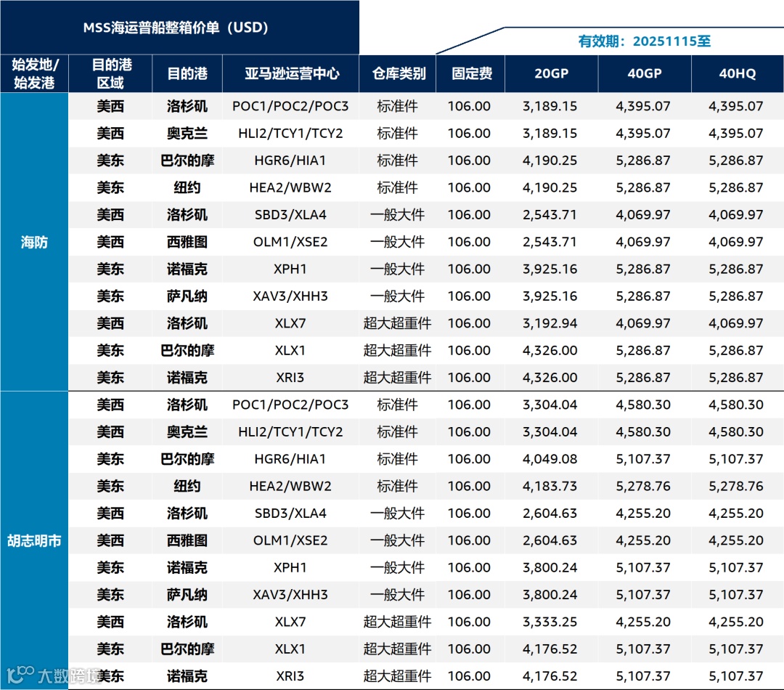Click the price "4,049.08"

coord(550,459)
